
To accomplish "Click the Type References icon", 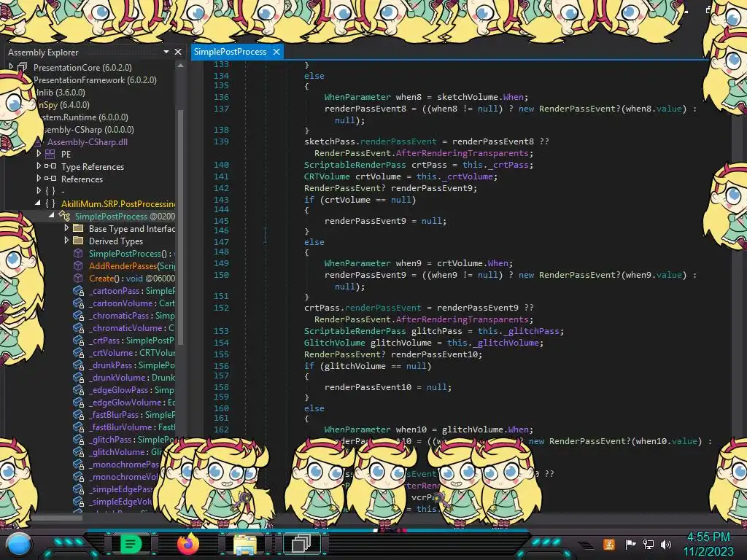I will click(50, 166).
